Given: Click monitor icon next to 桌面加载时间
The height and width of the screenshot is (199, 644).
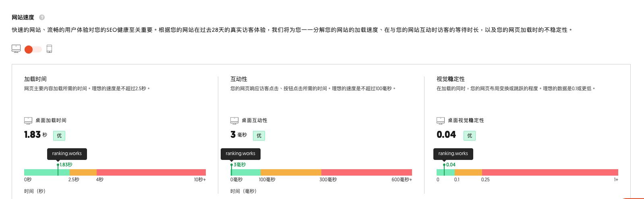Looking at the screenshot, I should (x=28, y=120).
